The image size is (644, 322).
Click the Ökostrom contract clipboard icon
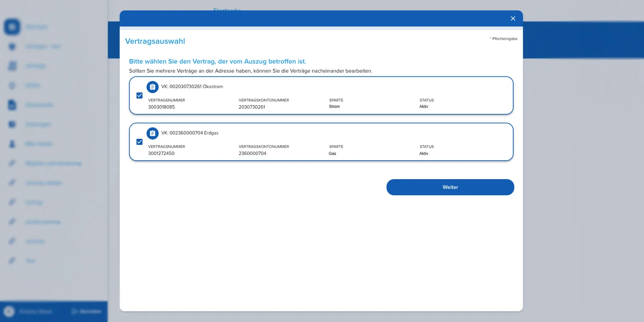153,87
